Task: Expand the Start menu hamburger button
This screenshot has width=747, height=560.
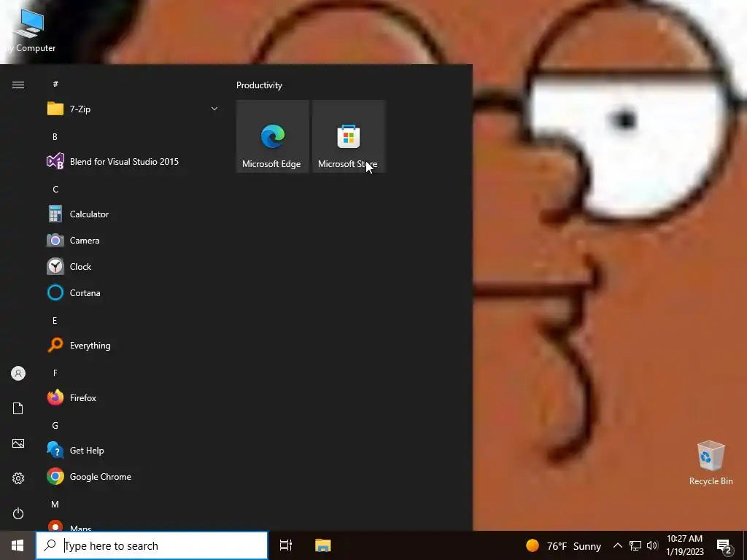Action: 18,85
